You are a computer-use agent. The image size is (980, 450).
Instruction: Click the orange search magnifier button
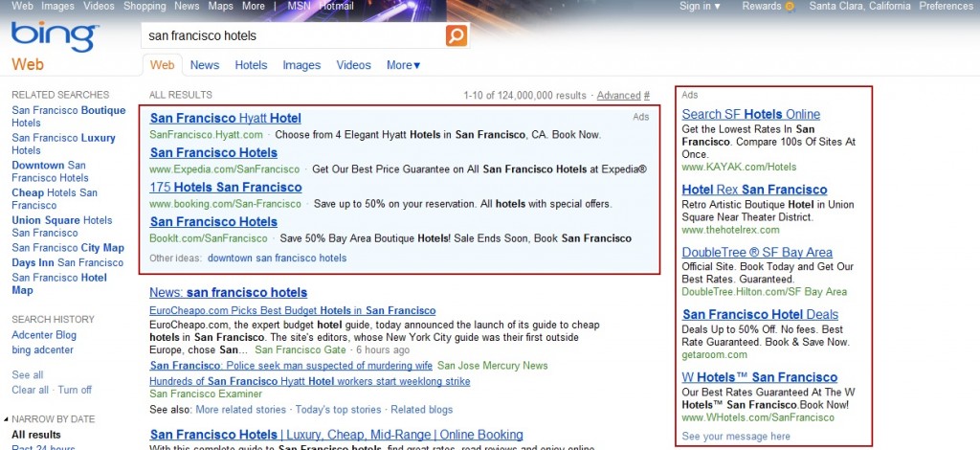coord(457,35)
